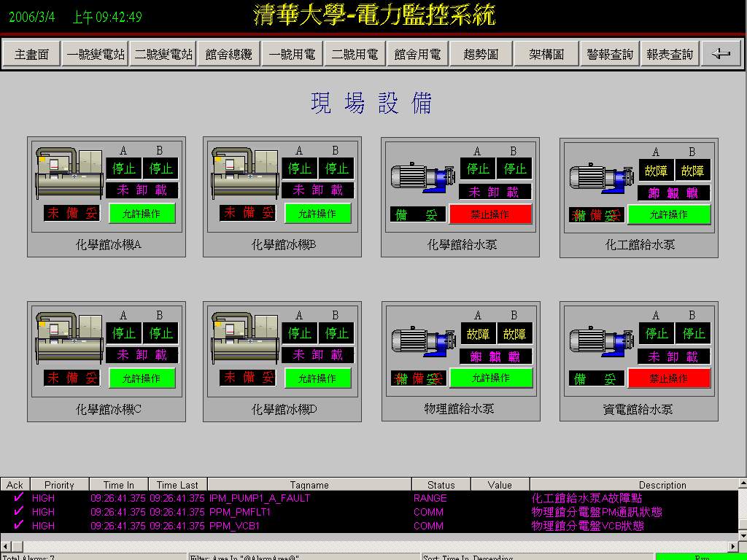Select the 化學館給水泵 pump motor icon

422,177
